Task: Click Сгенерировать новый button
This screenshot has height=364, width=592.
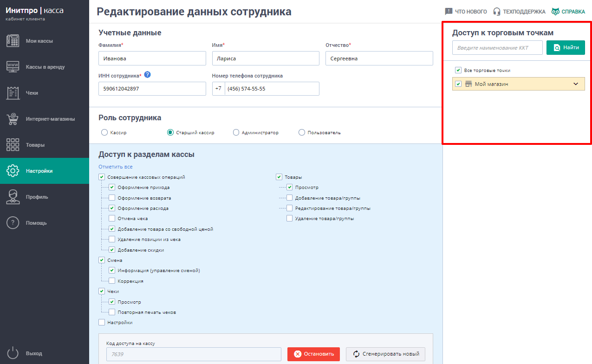Action: click(x=385, y=354)
